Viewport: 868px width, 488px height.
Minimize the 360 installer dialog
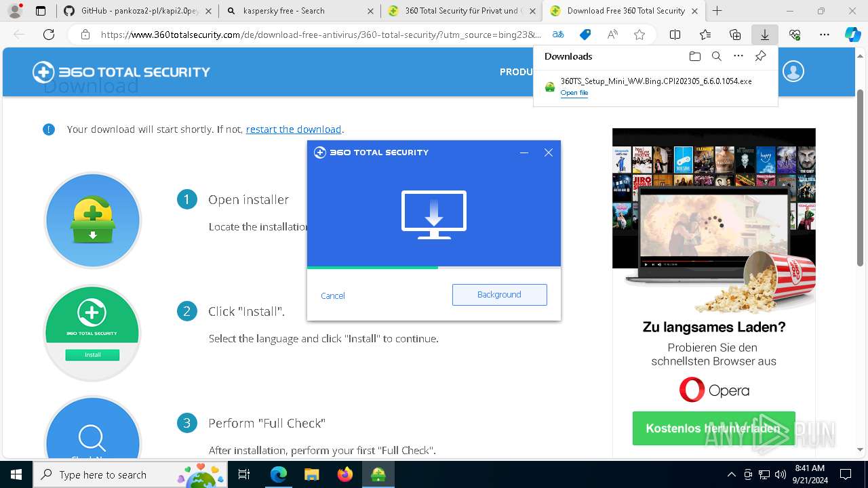click(x=524, y=153)
